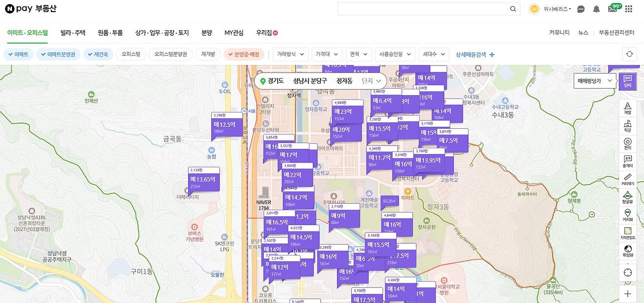Screen dimensions: 644x303
Task: Toggle the 재건축 filter chip
Action: 98,54
